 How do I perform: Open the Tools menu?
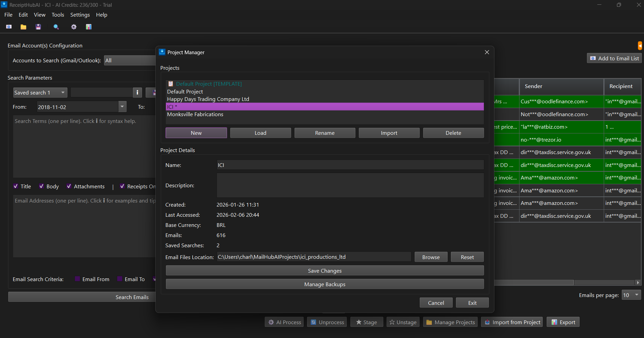tap(58, 15)
